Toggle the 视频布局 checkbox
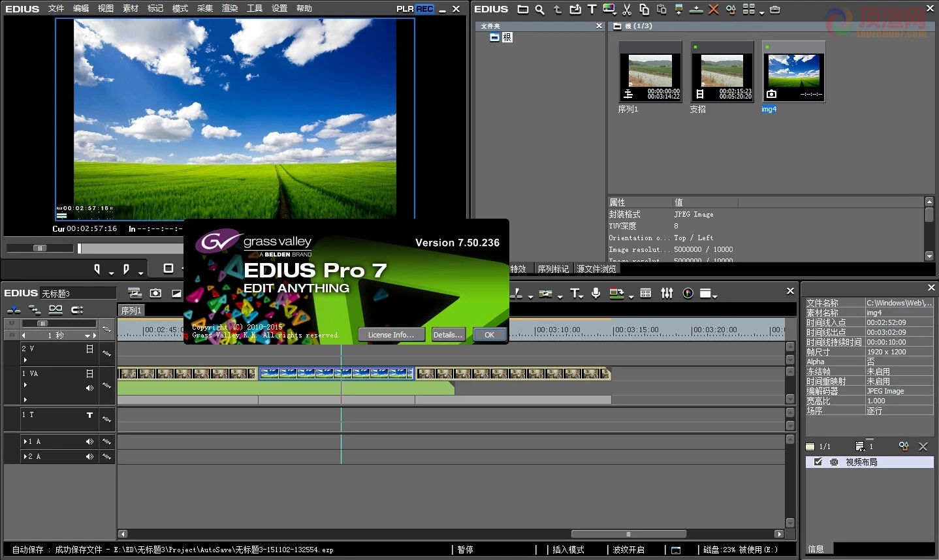 [x=818, y=461]
